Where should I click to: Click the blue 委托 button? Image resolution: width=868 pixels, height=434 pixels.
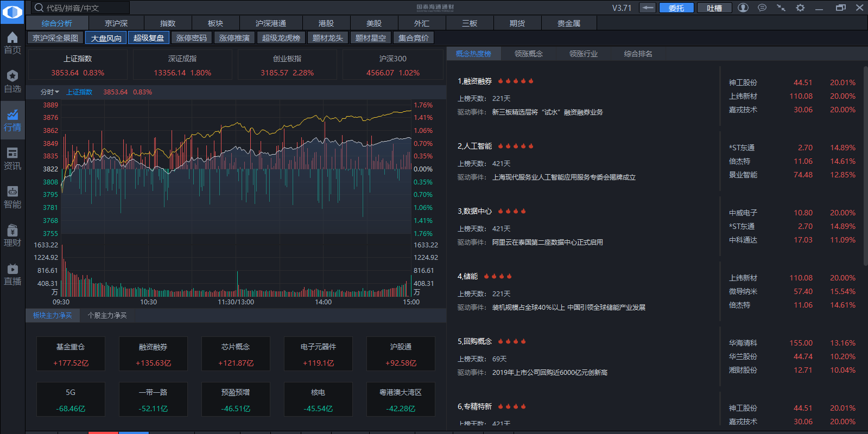coord(676,8)
